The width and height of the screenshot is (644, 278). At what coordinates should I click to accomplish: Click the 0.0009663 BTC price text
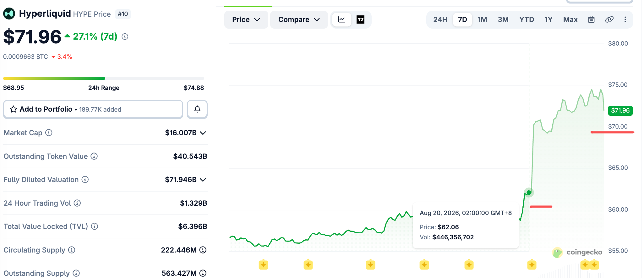[25, 57]
